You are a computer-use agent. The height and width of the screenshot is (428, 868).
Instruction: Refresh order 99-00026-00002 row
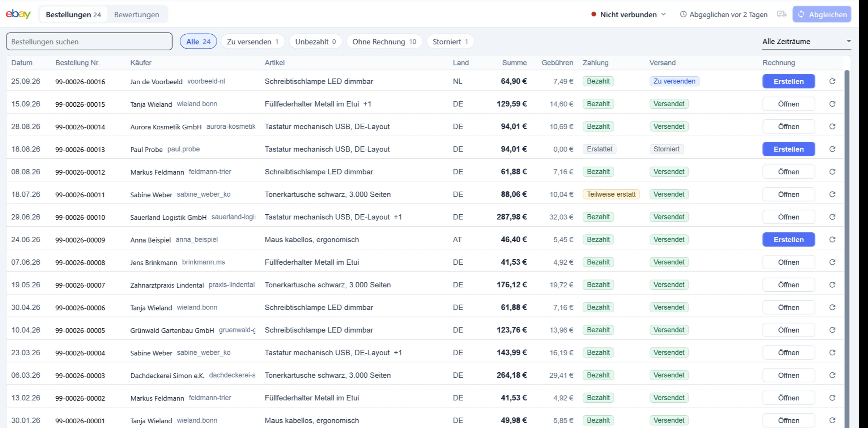832,398
